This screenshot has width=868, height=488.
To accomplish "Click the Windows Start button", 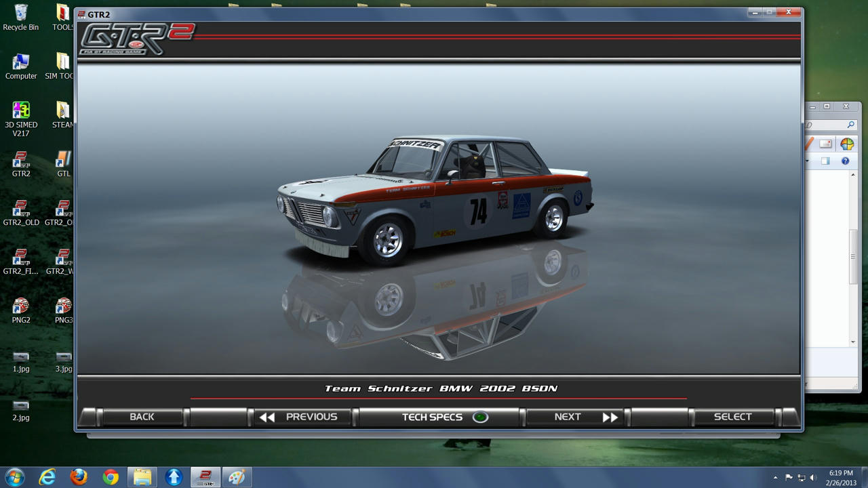I will [x=14, y=477].
